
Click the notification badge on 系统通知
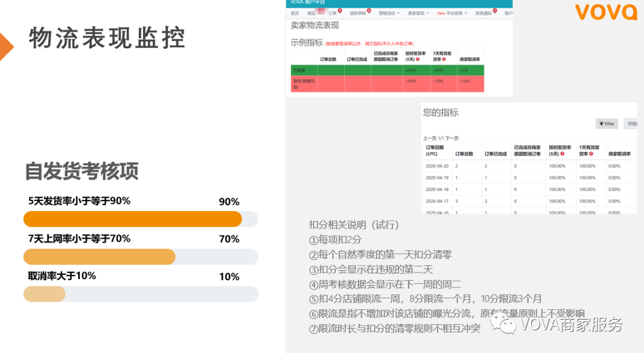coord(494,11)
